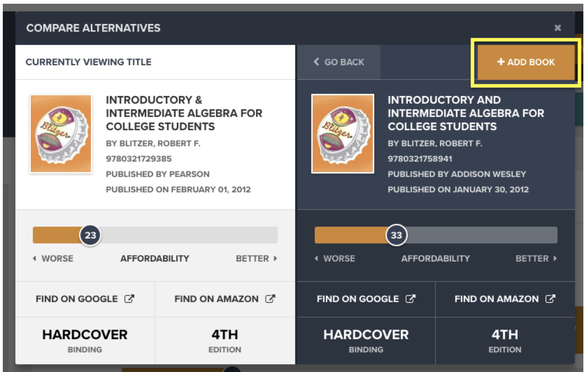Click external link icon beside right Amazon link

[551, 299]
